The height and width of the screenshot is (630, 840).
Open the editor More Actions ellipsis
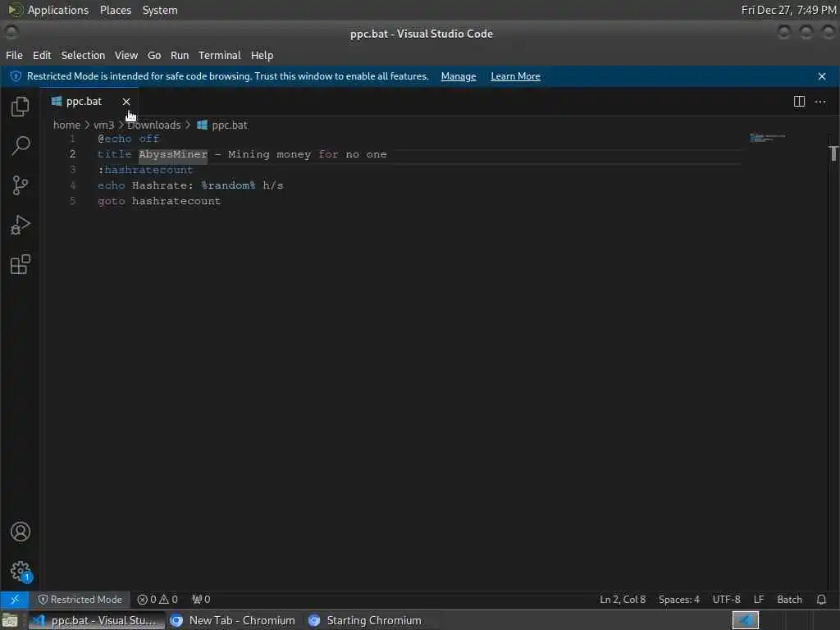click(x=820, y=101)
